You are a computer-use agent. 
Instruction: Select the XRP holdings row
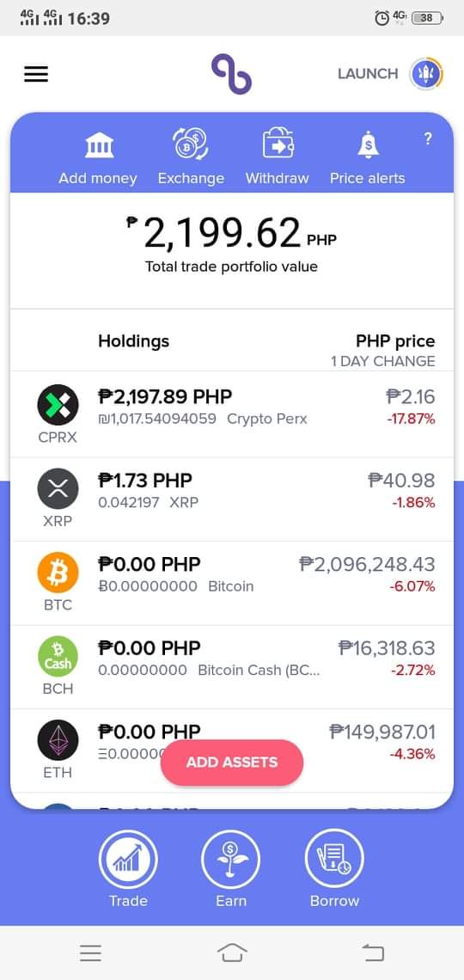click(x=232, y=499)
